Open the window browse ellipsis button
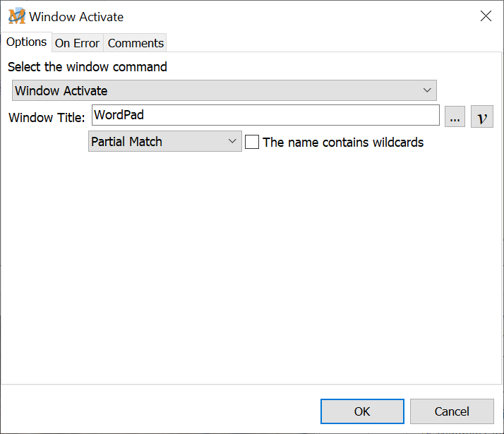The width and height of the screenshot is (504, 434). click(455, 117)
